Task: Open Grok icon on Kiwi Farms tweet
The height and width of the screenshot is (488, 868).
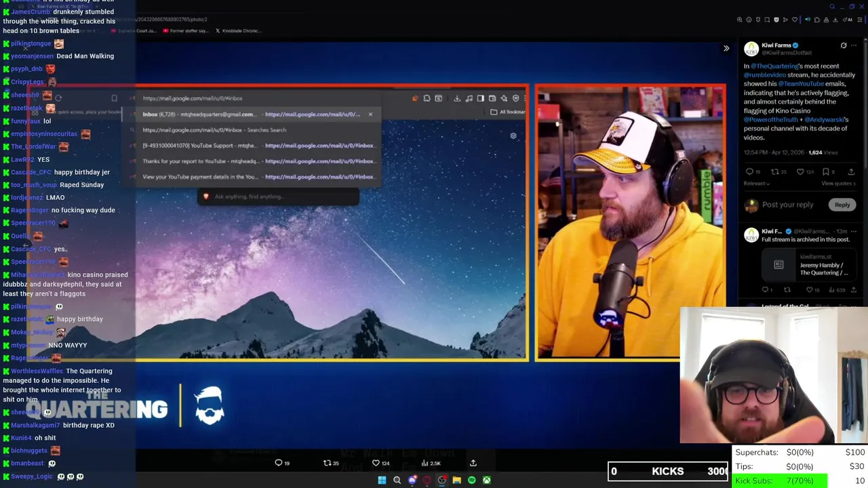Action: click(x=844, y=45)
